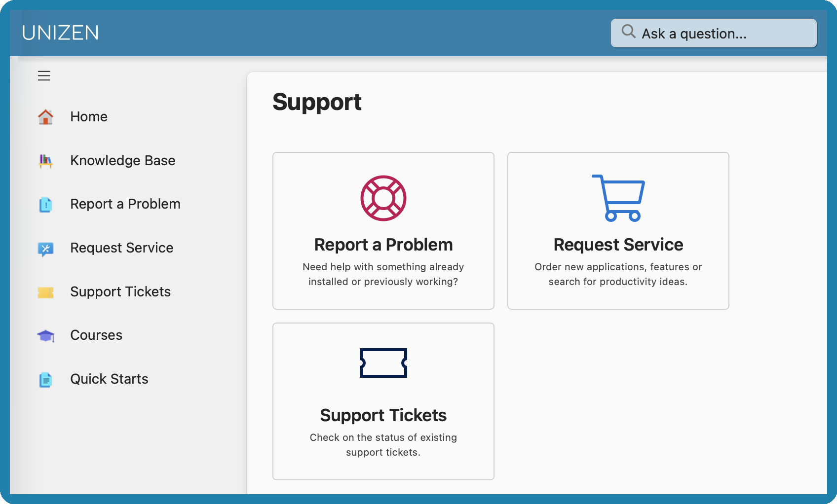The image size is (837, 504).
Task: Click the Support Tickets yellow ticket icon
Action: click(45, 292)
